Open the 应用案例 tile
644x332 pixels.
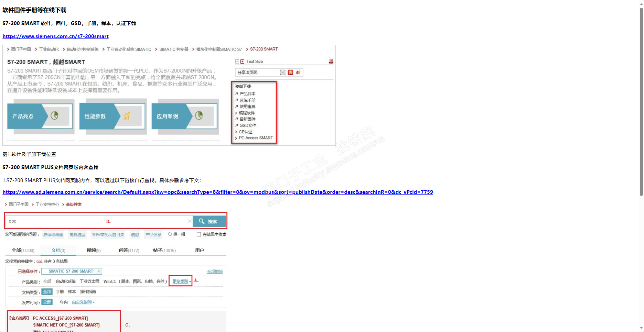pos(185,116)
